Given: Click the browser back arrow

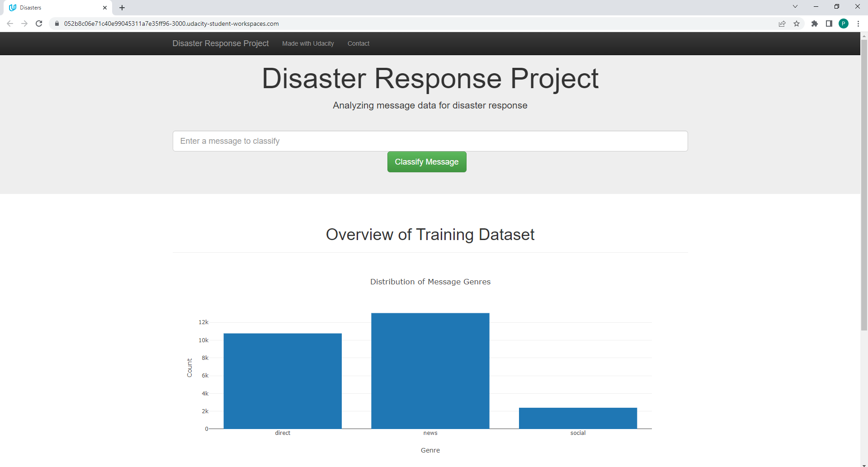Looking at the screenshot, I should tap(10, 24).
